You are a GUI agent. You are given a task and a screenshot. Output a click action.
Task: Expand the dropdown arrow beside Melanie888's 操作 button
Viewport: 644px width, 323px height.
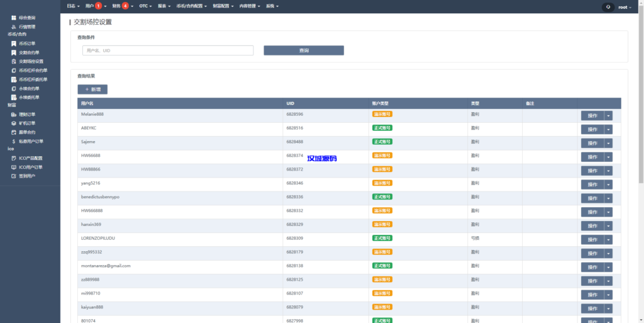(x=608, y=115)
